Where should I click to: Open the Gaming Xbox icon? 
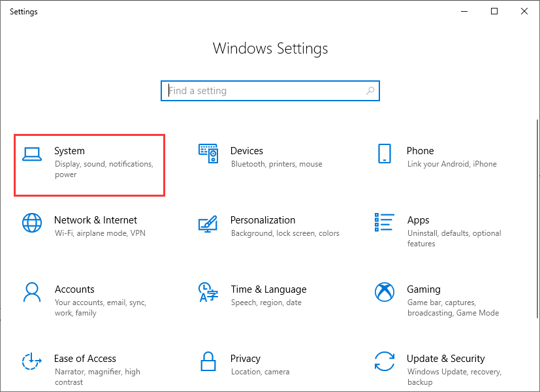tap(385, 292)
